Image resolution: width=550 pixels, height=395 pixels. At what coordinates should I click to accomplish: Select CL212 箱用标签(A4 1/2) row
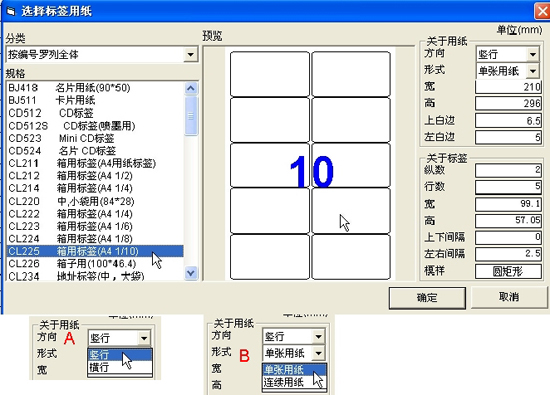tap(95, 176)
